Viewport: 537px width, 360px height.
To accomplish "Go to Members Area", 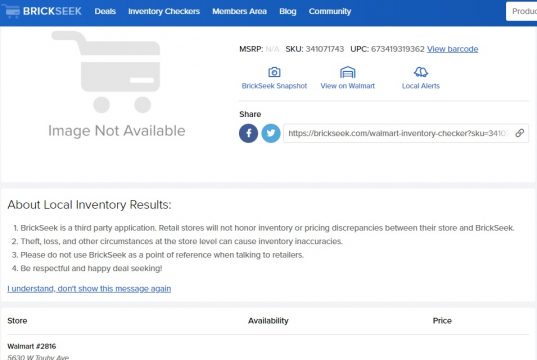I will point(239,11).
